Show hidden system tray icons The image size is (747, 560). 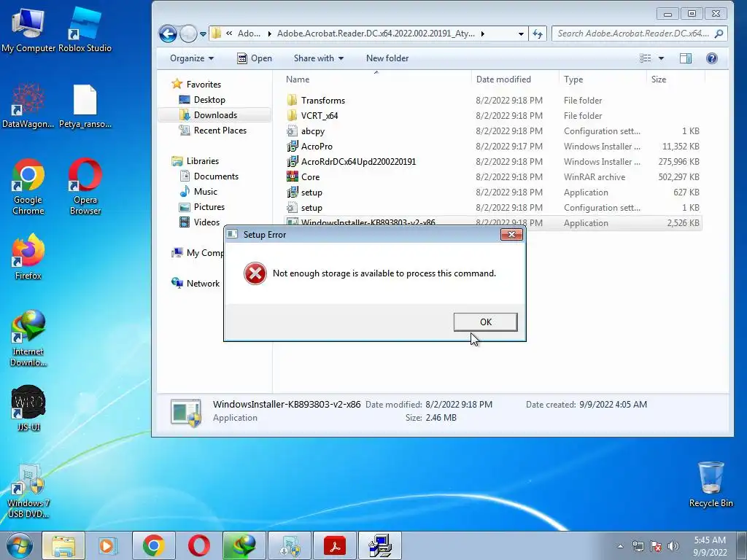620,546
